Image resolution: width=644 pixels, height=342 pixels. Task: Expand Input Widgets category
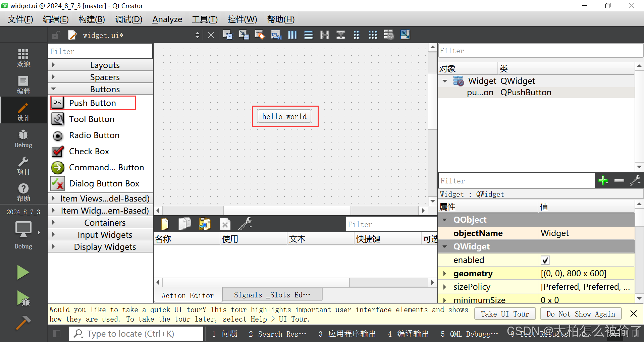101,235
